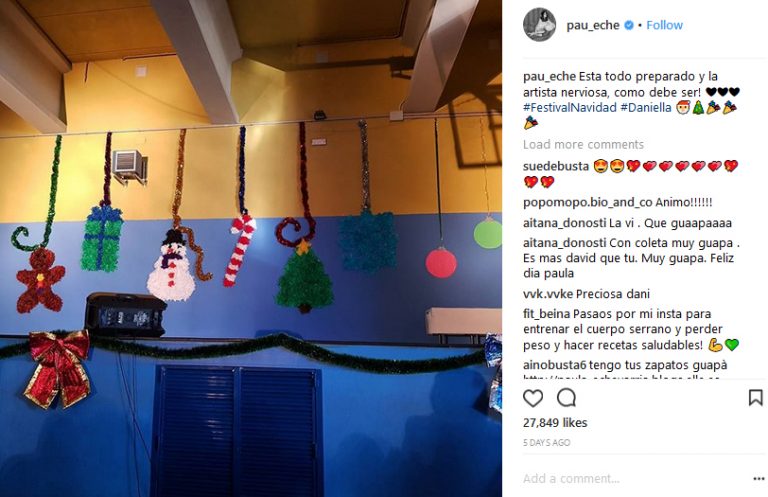Visit the vvk.vvke commenter profile
Screen dimensions: 768x497
click(x=548, y=294)
